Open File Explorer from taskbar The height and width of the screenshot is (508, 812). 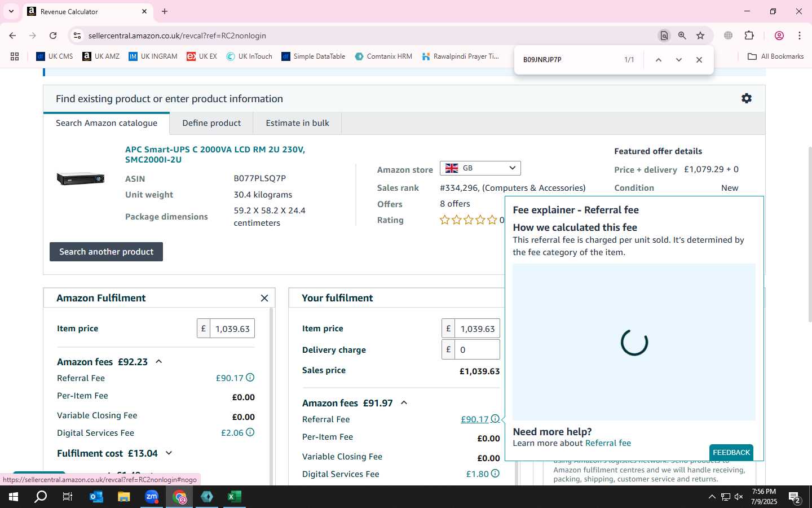(123, 497)
